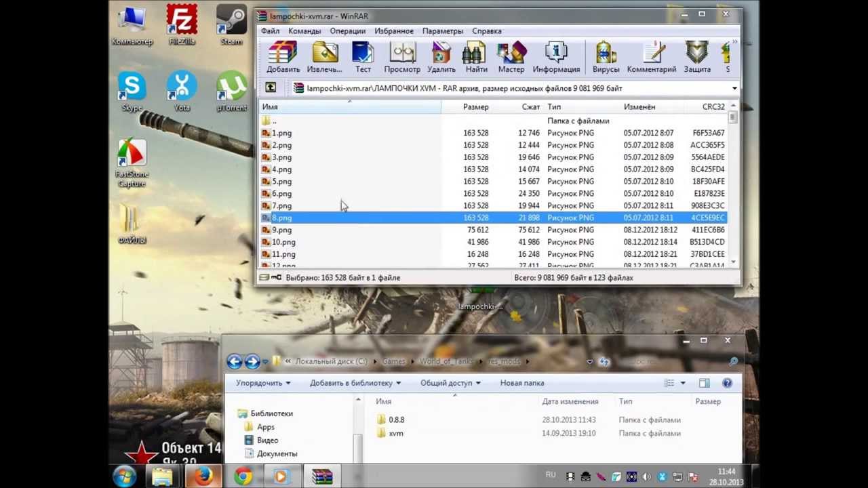Screen dimensions: 868x488
Task: Open the Общий доступ dropdown
Action: click(x=450, y=383)
